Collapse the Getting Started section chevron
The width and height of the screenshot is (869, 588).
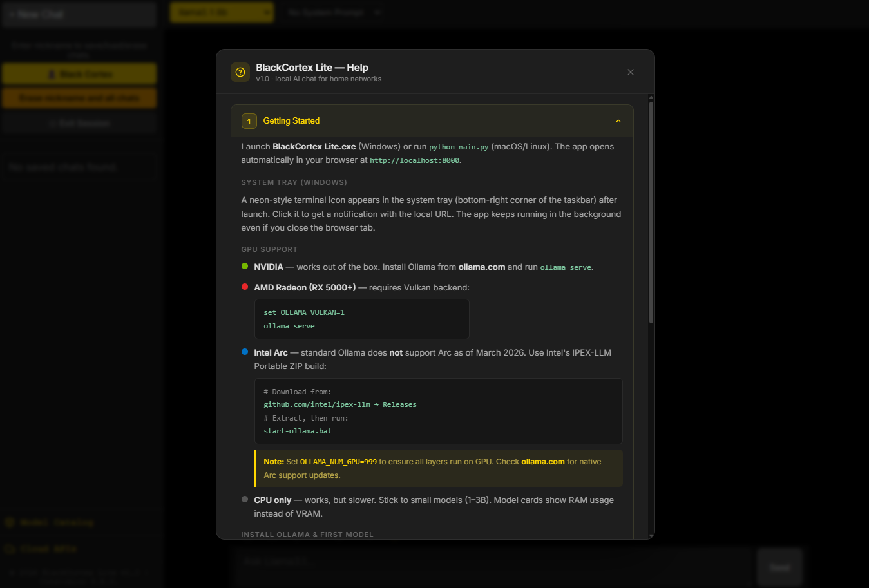(x=618, y=121)
